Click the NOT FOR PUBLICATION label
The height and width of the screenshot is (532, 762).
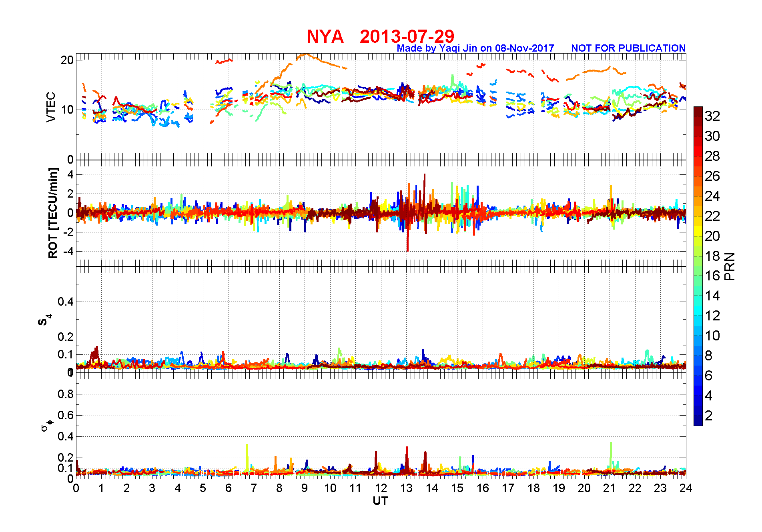(x=628, y=48)
